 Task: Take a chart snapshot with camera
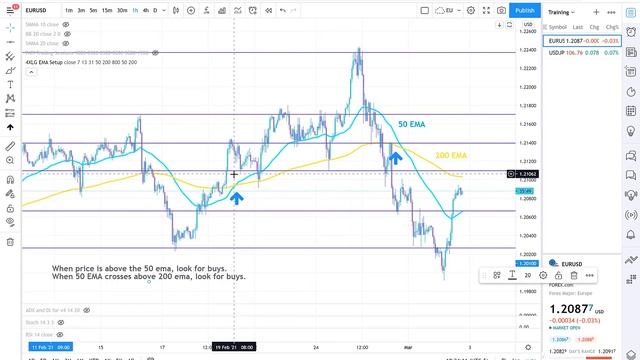501,11
